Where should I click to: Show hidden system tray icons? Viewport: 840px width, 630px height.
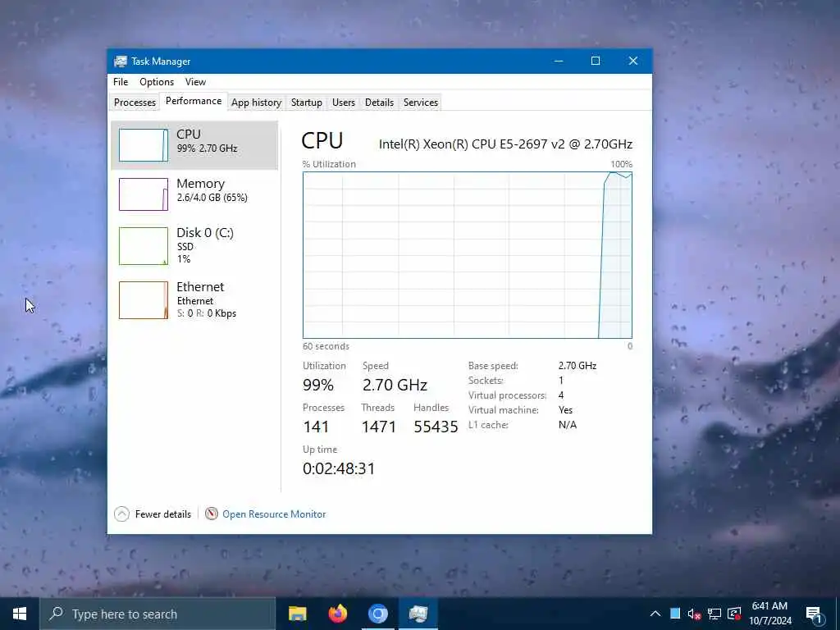pyautogui.click(x=655, y=614)
